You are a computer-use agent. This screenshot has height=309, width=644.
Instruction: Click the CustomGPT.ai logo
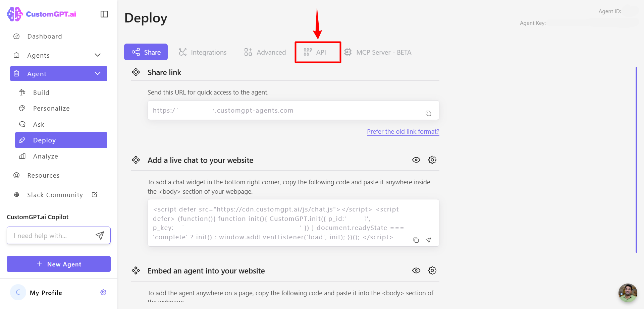(x=42, y=14)
